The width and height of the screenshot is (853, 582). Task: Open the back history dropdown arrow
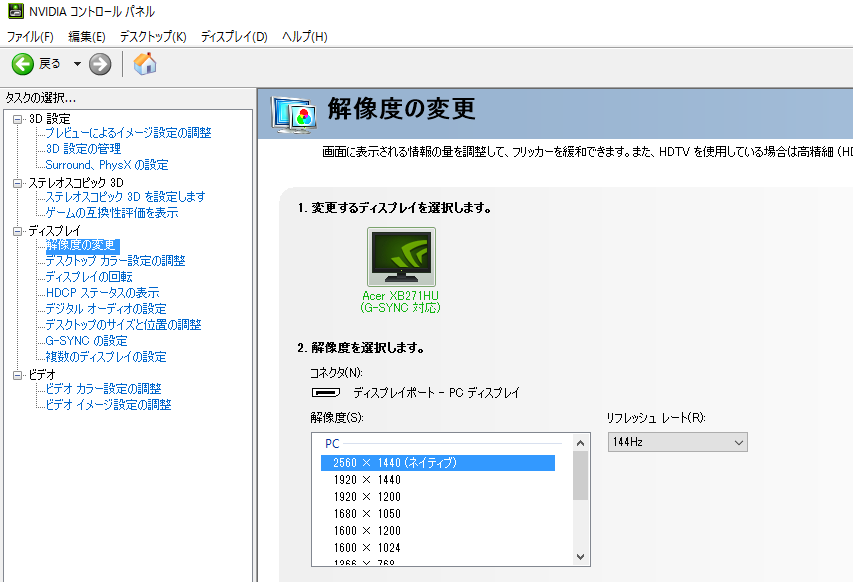point(77,64)
